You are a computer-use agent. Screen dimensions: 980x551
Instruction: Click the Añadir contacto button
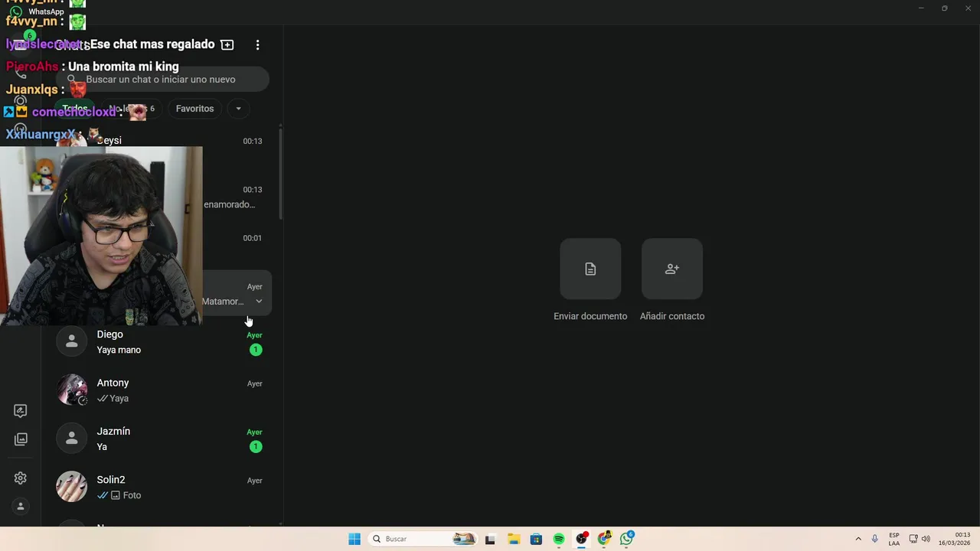(x=672, y=269)
